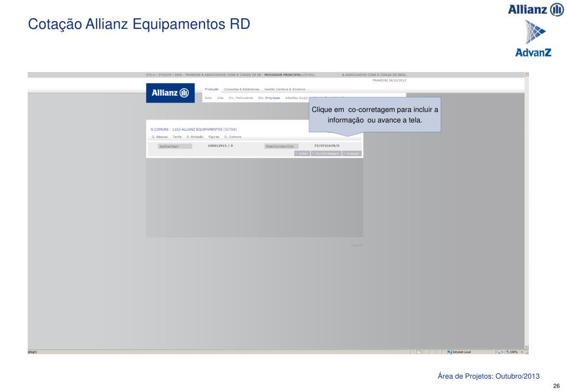Select the Div. Particulares submenu item

tap(241, 98)
